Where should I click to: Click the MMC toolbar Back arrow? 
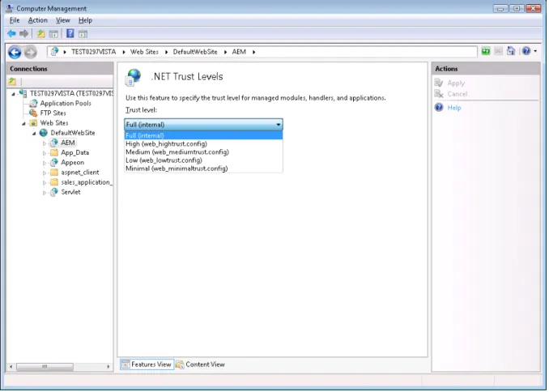[11, 34]
